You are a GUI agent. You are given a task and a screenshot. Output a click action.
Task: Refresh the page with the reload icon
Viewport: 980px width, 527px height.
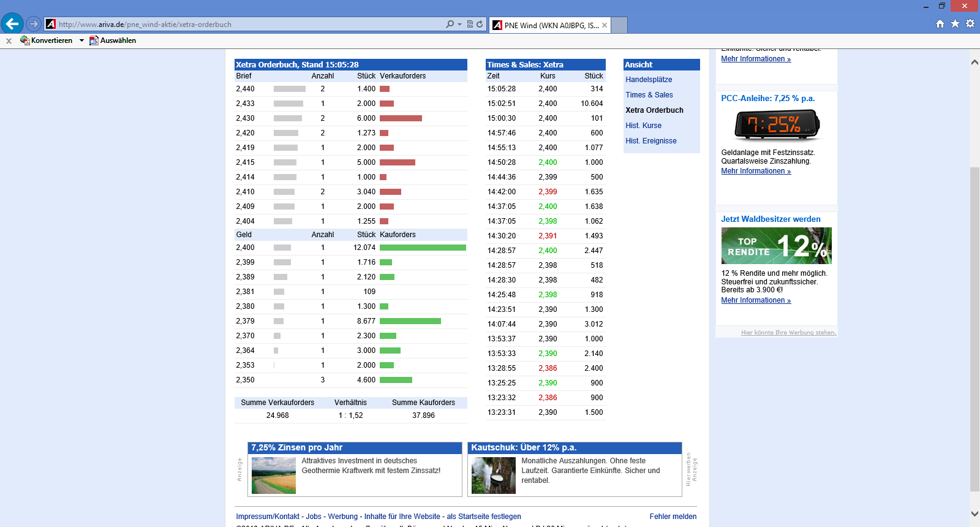point(480,25)
